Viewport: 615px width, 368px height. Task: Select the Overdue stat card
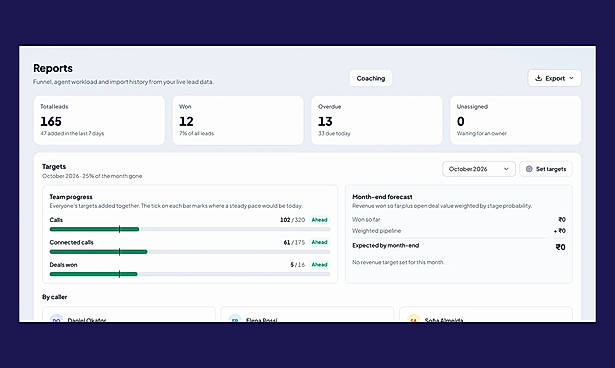pyautogui.click(x=377, y=120)
